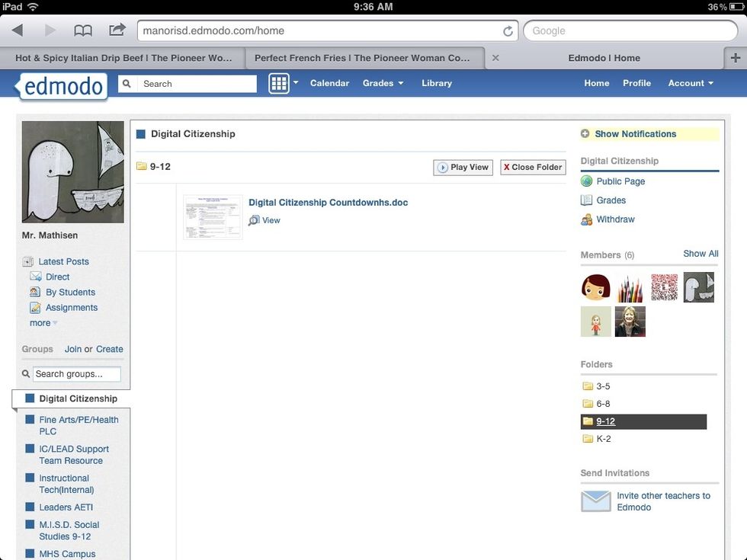
Task: Click the envelope invitation icon
Action: click(595, 501)
